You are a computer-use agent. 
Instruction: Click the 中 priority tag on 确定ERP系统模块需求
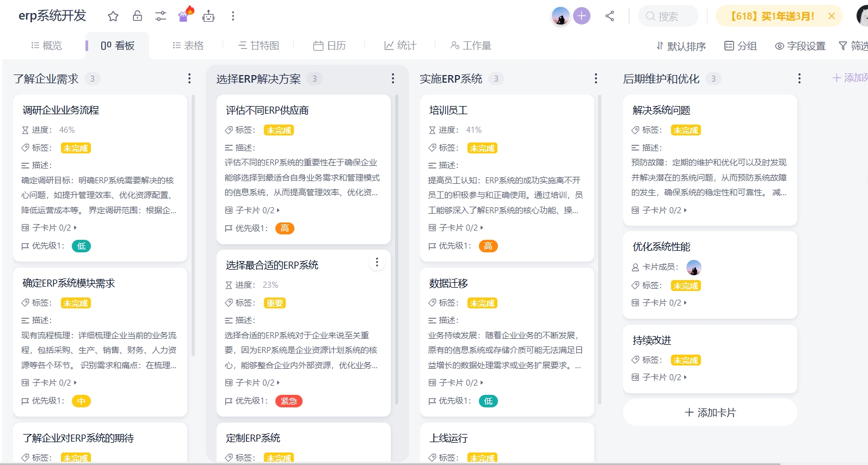[x=81, y=401]
